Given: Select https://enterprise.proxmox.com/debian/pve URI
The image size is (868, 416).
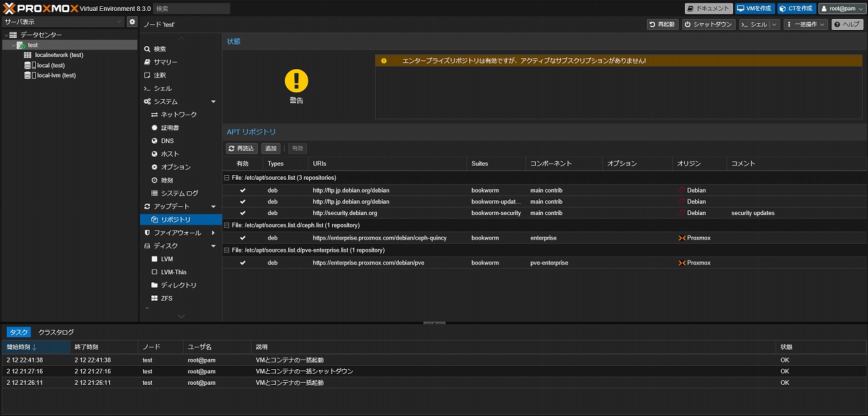Looking at the screenshot, I should coord(368,263).
